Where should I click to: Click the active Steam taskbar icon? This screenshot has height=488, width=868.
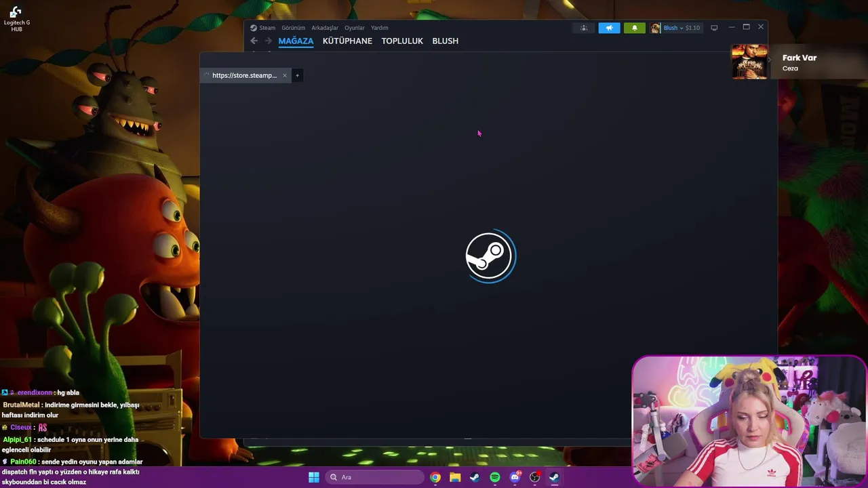554,477
